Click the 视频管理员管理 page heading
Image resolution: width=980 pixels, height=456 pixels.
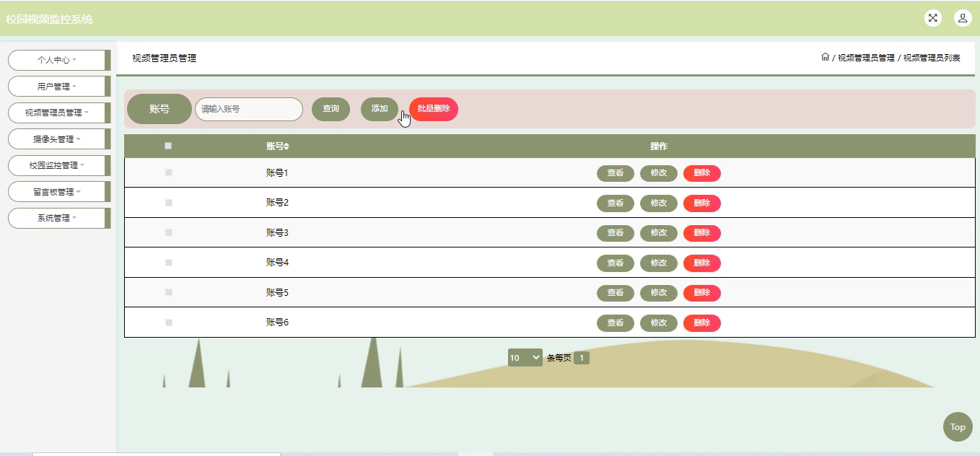(x=165, y=58)
